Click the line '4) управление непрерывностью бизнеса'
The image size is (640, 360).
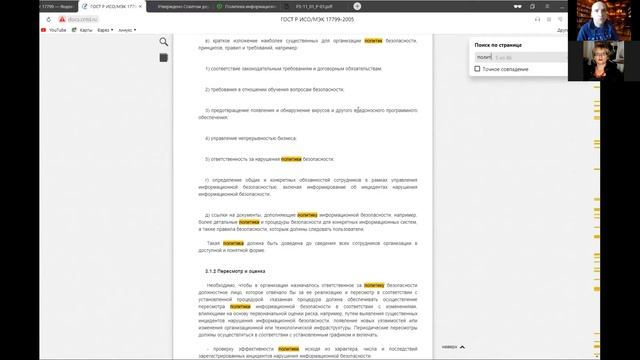coord(251,138)
